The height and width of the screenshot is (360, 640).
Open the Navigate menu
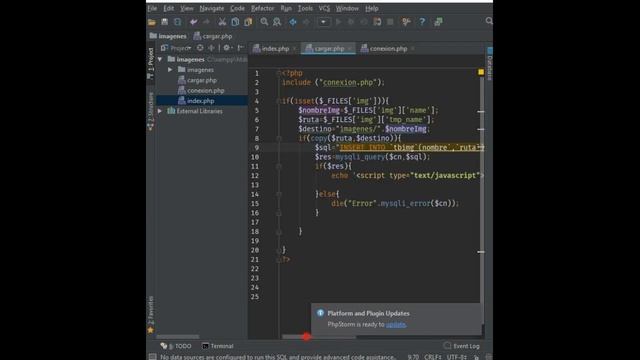point(211,8)
